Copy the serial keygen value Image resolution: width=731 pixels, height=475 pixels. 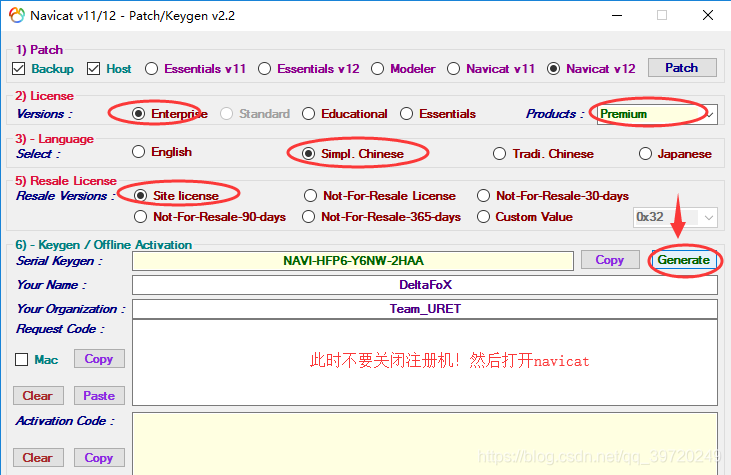(610, 260)
